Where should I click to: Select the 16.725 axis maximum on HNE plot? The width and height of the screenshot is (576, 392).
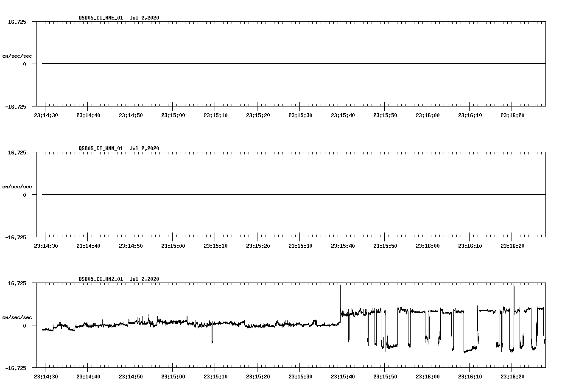point(17,22)
